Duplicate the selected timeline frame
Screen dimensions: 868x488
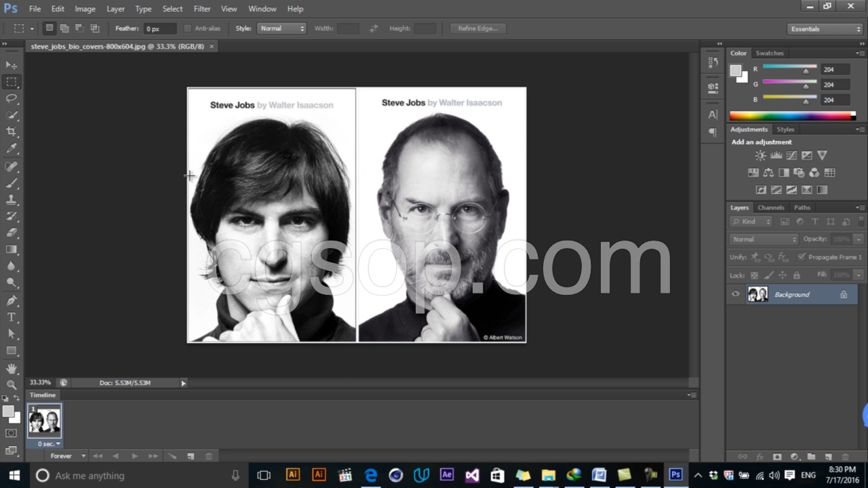point(191,456)
